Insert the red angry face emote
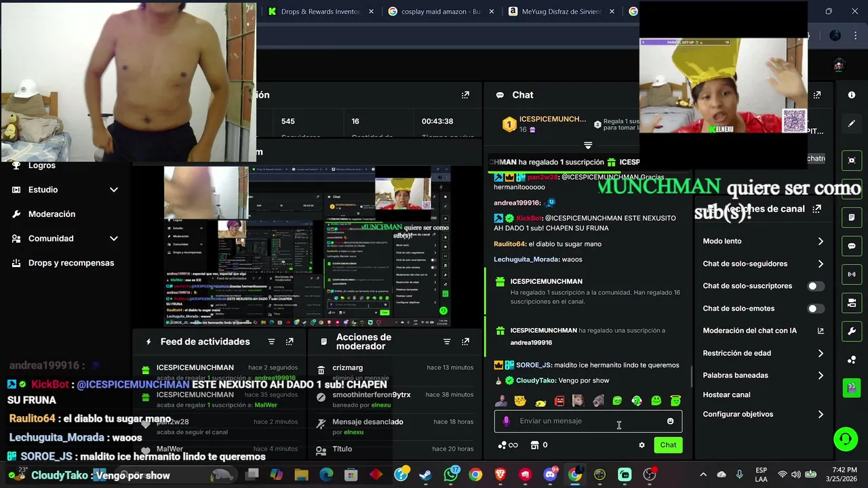 click(x=559, y=401)
